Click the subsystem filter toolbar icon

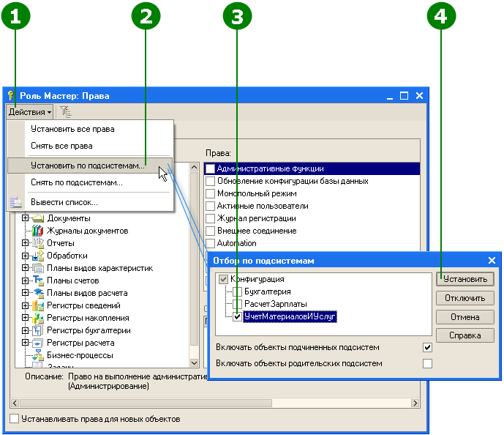66,112
